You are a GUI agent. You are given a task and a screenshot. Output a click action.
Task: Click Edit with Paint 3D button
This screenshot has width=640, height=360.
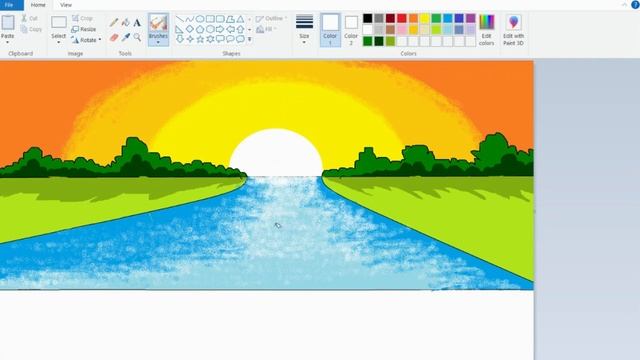tap(513, 30)
